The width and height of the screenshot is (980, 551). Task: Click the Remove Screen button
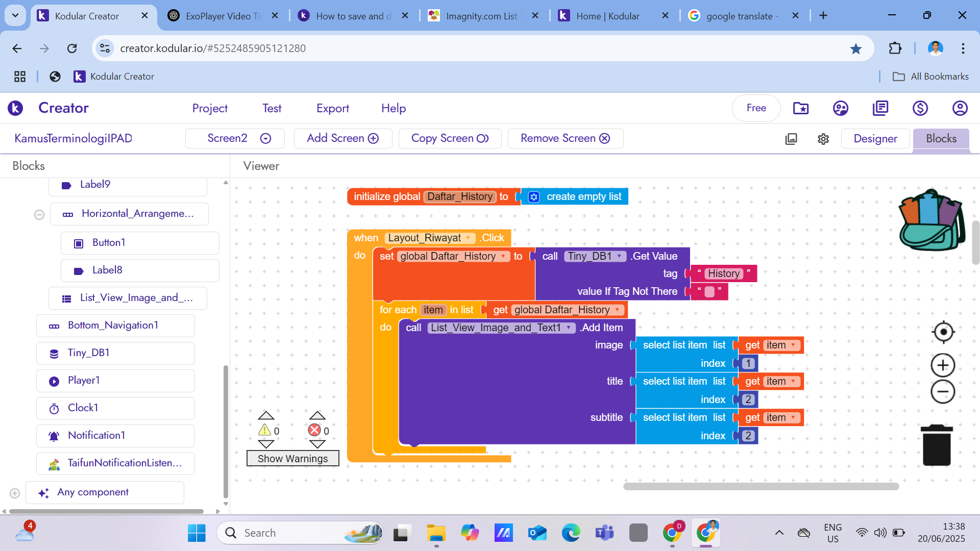(566, 138)
